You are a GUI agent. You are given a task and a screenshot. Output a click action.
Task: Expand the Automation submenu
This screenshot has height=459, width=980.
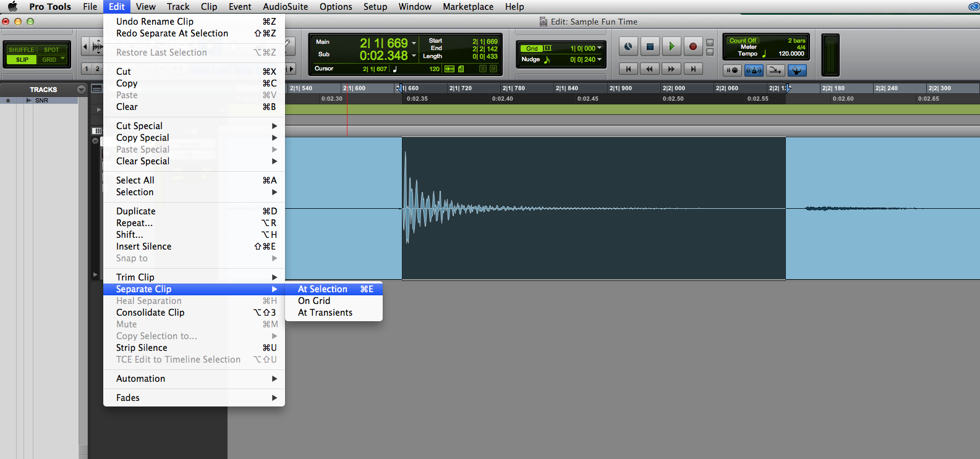click(194, 379)
